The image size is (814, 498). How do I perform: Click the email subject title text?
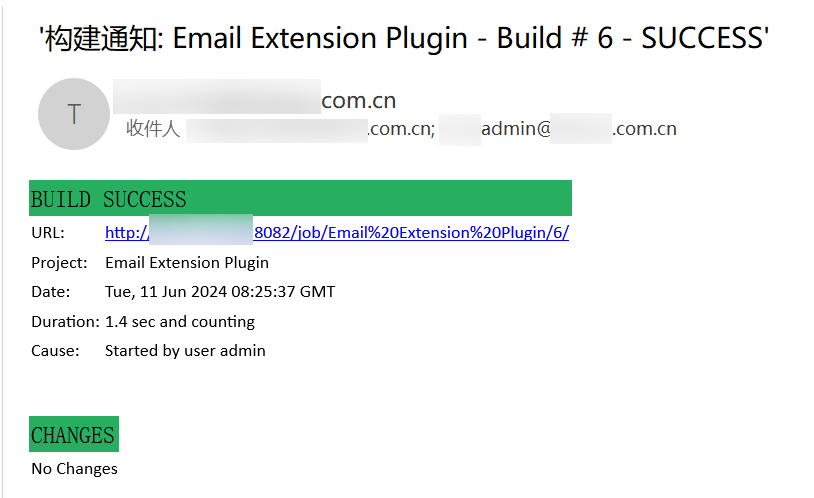tap(403, 39)
